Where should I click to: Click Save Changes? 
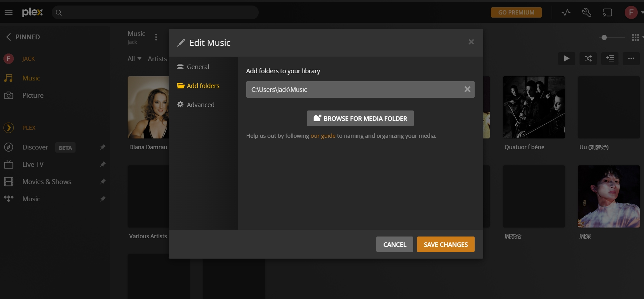(446, 244)
